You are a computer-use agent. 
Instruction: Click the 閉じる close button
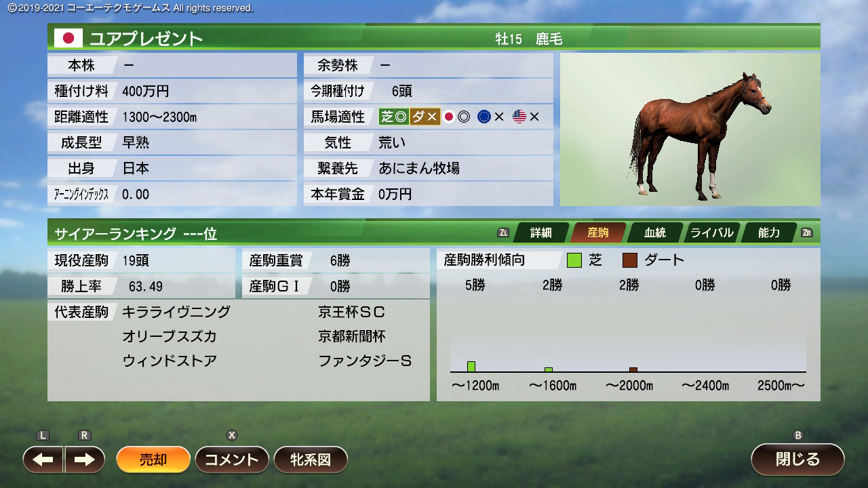797,459
